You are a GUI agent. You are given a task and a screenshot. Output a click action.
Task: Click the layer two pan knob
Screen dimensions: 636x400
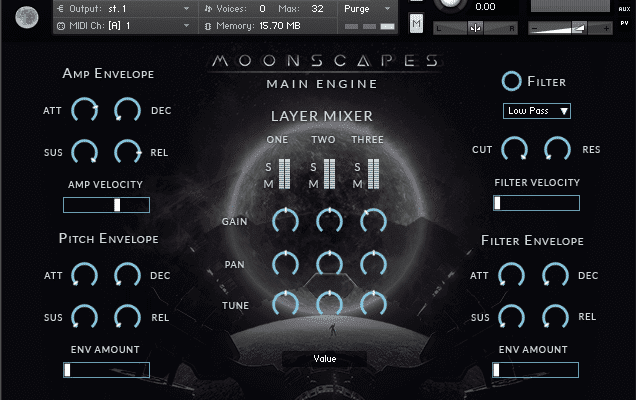(329, 262)
